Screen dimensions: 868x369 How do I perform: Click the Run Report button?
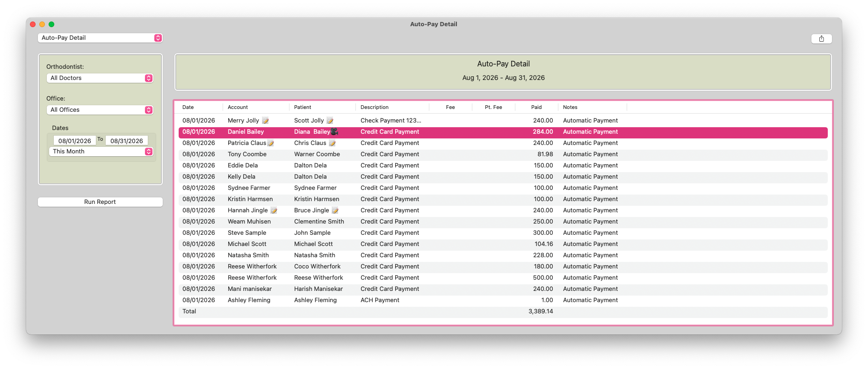100,202
